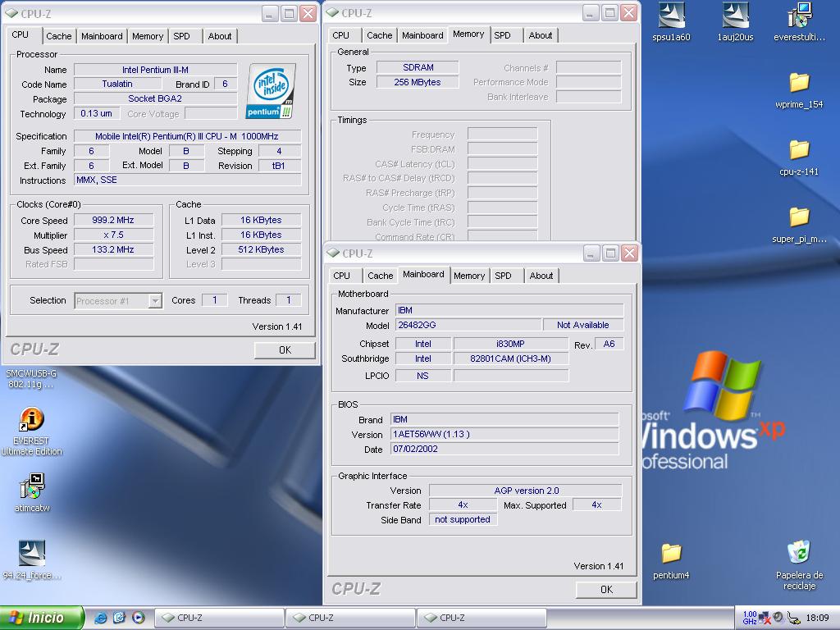Click the Specification field value

point(187,136)
